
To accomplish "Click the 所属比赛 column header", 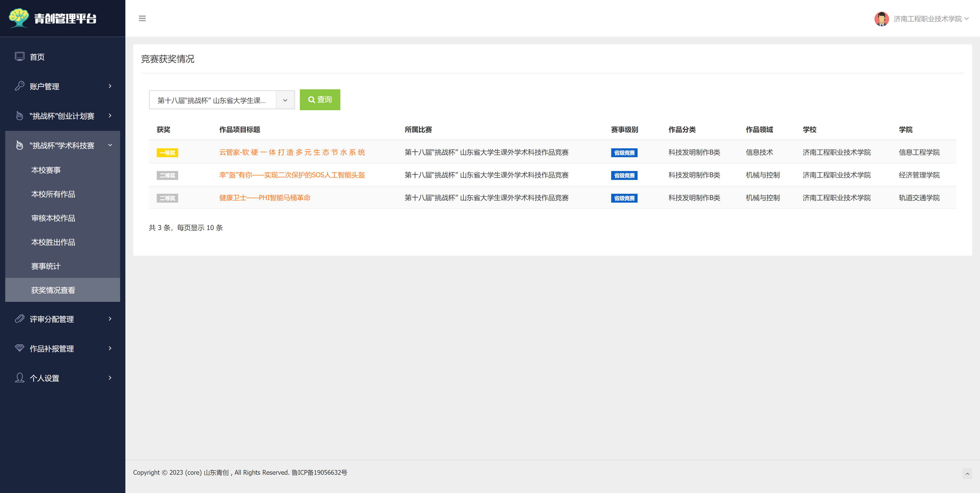I will pos(418,130).
